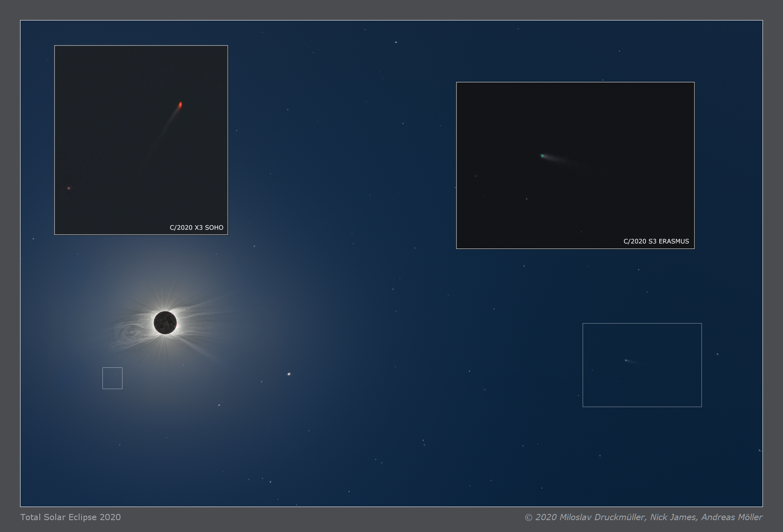Viewport: 783px width, 532px height.
Task: Click the star right of the lower rectangle outline
Action: click(717, 354)
